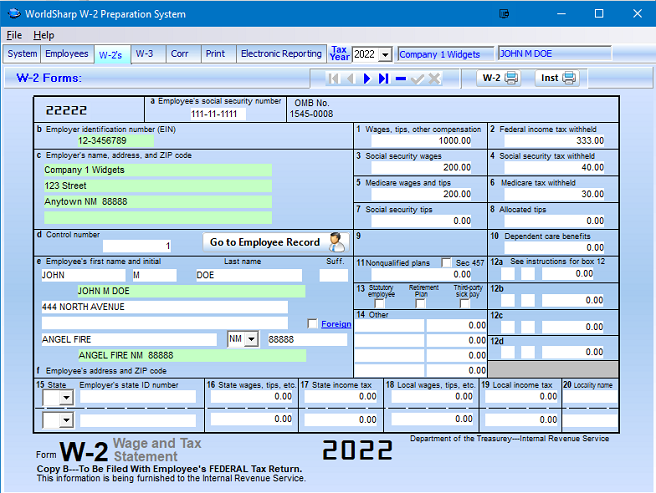
Task: Click the checkmark save-changes icon
Action: (x=418, y=78)
